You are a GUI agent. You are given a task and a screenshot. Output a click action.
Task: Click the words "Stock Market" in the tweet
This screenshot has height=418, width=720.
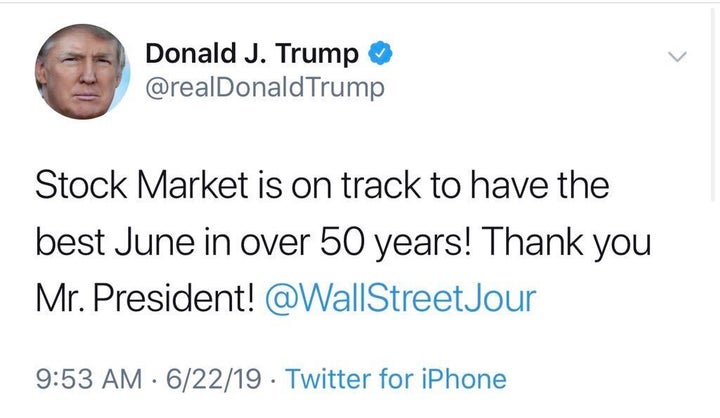(x=141, y=185)
